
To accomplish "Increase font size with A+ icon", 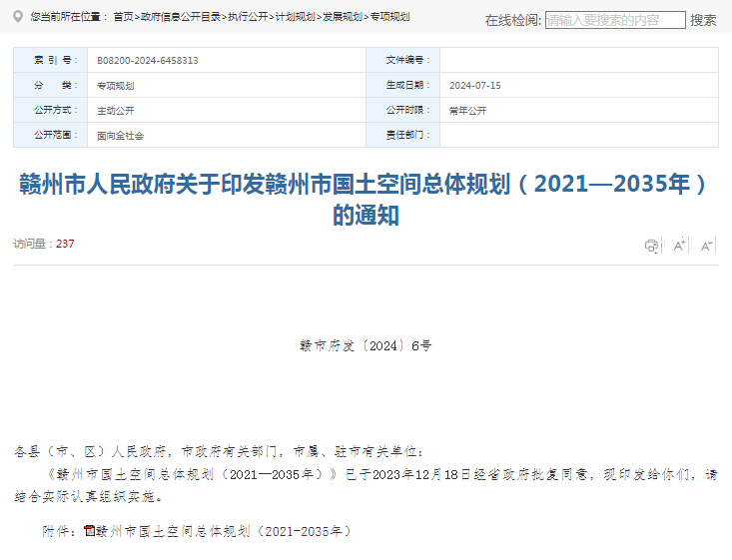I will point(679,246).
